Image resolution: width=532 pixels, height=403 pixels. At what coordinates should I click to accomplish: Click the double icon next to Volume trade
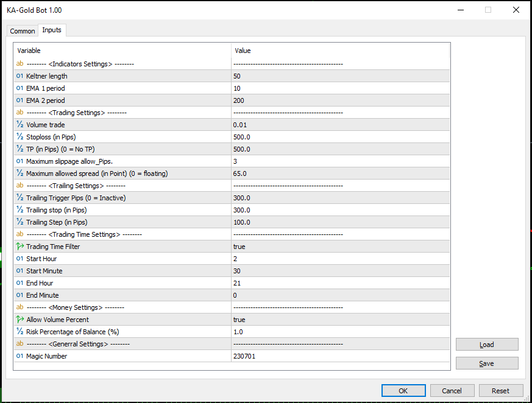point(19,124)
